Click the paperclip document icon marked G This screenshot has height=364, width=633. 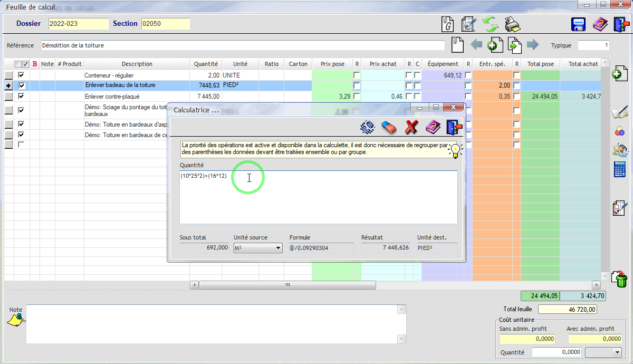click(447, 24)
